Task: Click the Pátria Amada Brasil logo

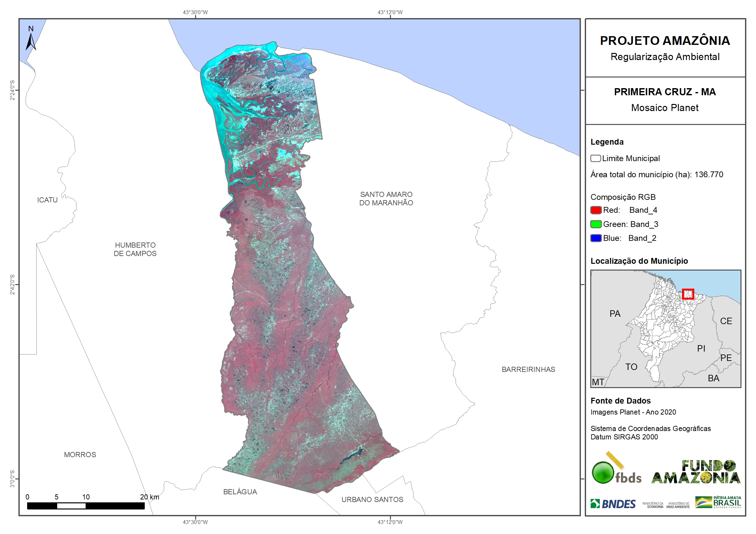Action: coord(718,502)
